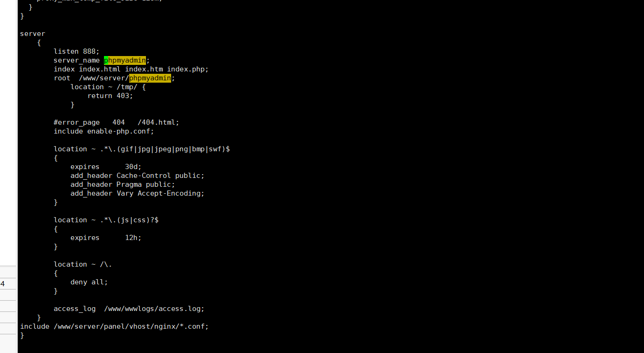Click highlighted phpmyadmin in the root path

150,78
